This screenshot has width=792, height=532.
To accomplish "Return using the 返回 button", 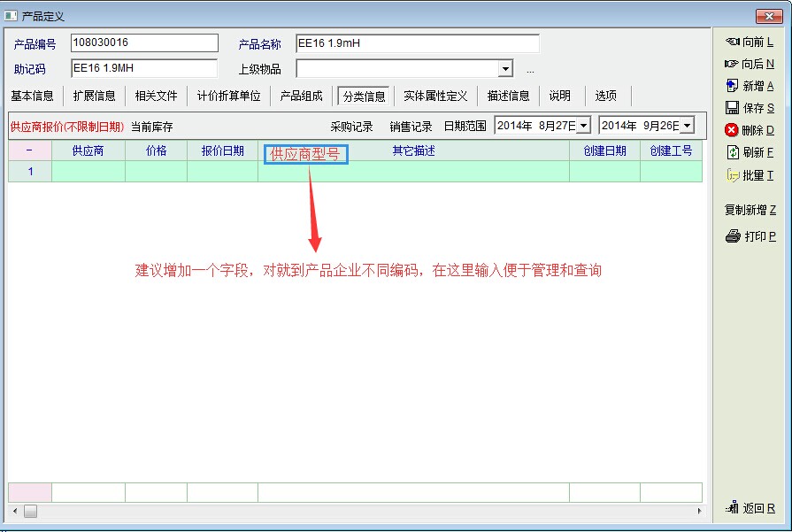I will point(749,508).
